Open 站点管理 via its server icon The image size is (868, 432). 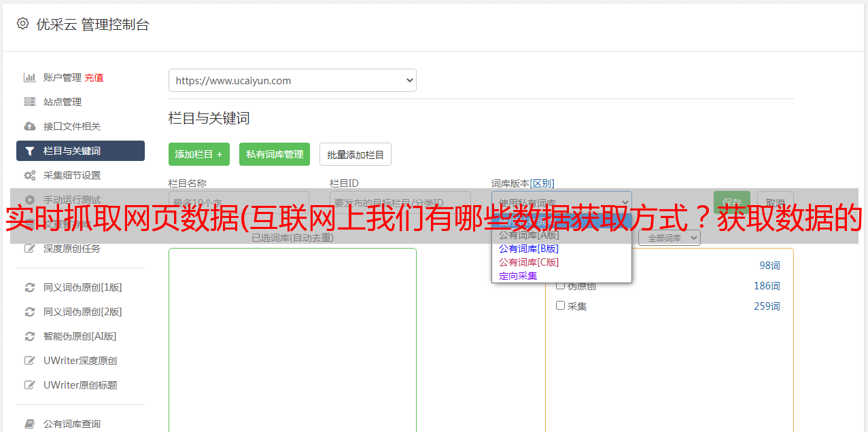[29, 102]
